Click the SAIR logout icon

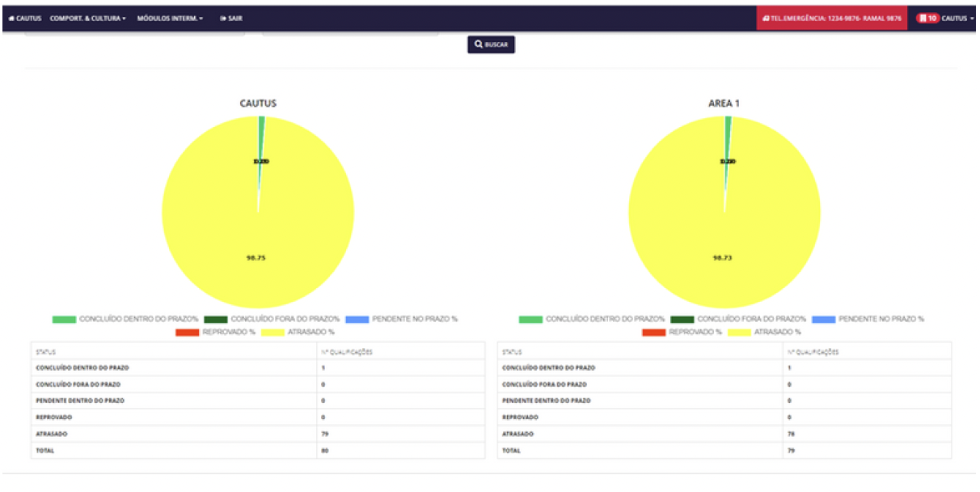pos(222,19)
